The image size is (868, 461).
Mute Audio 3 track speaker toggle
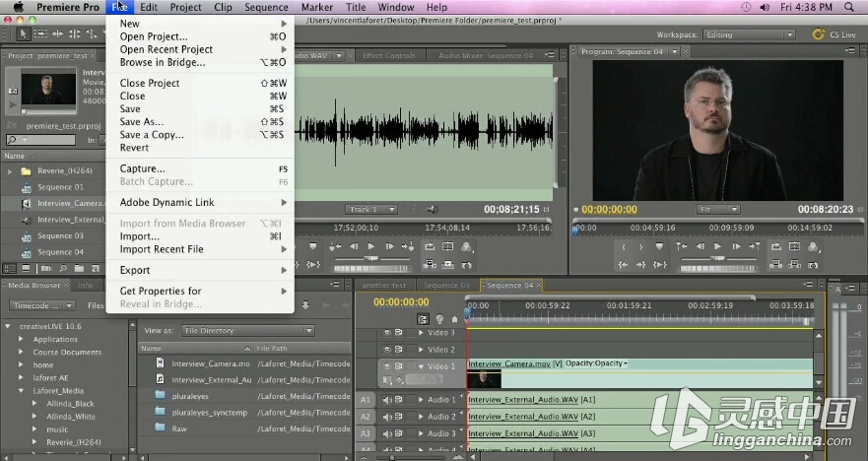[387, 433]
